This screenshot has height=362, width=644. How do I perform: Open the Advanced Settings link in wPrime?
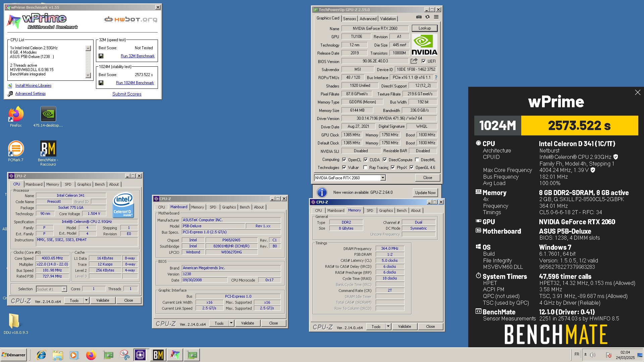click(x=31, y=94)
